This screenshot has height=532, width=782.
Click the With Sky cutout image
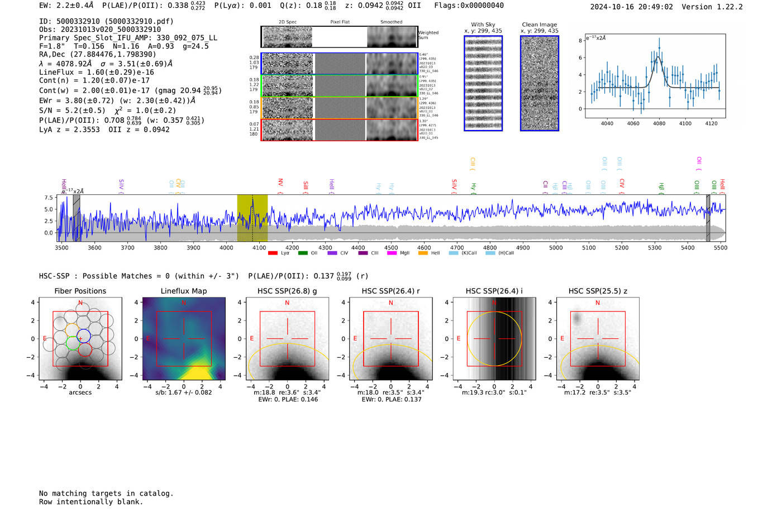[483, 83]
